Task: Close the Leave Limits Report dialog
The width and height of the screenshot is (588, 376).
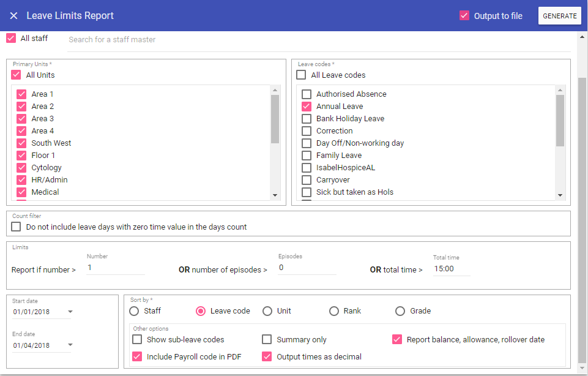Action: tap(13, 16)
